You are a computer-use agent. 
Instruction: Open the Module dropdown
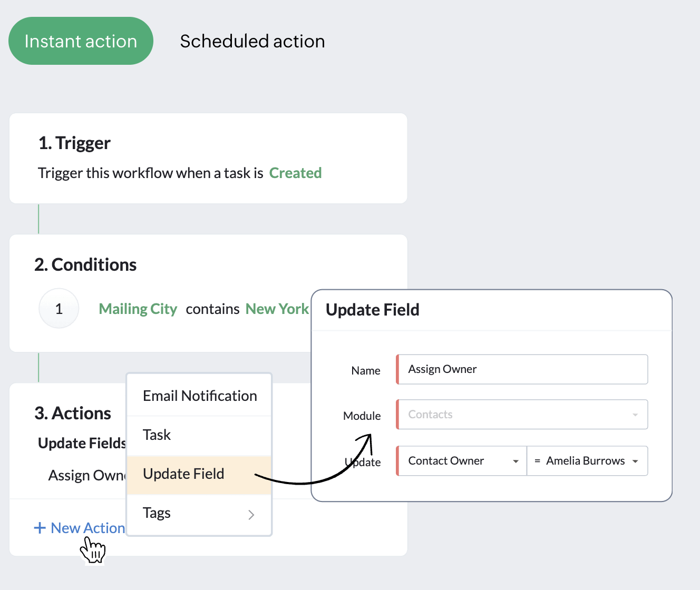click(522, 415)
